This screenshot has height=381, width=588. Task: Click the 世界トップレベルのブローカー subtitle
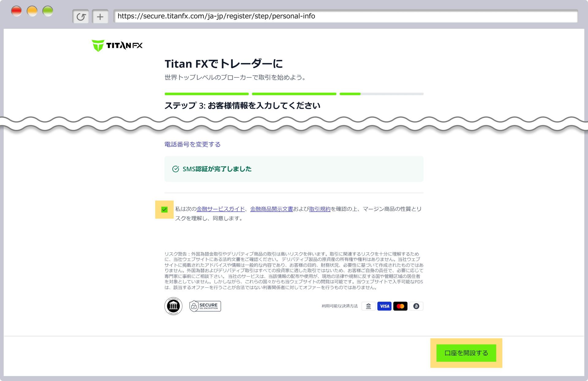pyautogui.click(x=235, y=77)
